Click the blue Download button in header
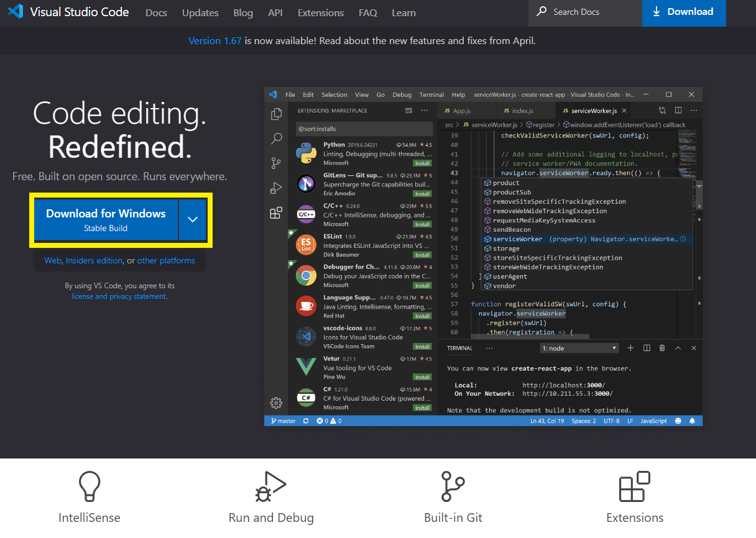 684,12
